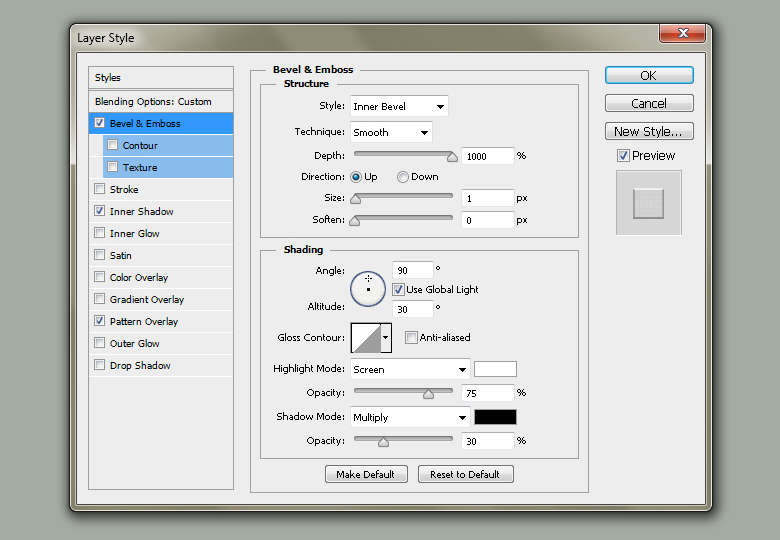
Task: Open the Technique dropdown showing Smooth
Action: point(391,132)
